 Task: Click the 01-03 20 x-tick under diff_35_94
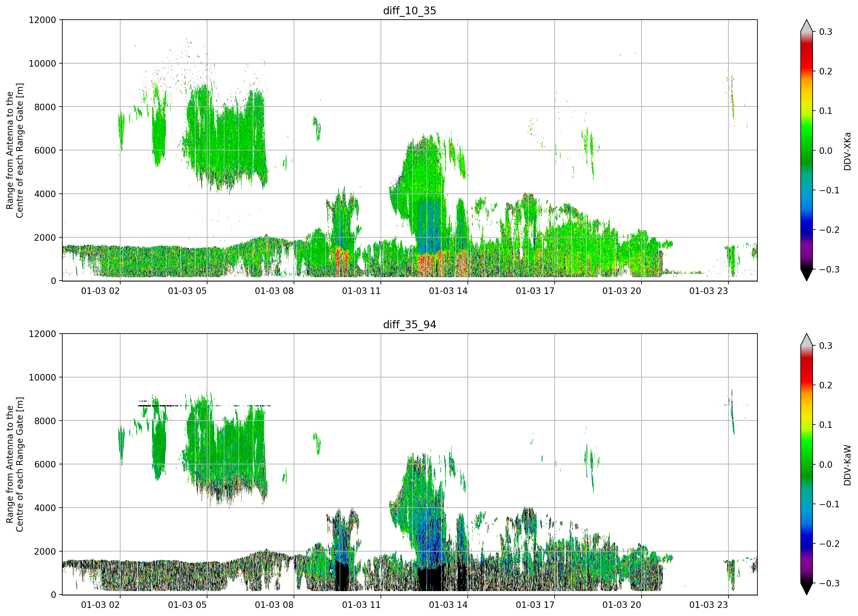622,605
